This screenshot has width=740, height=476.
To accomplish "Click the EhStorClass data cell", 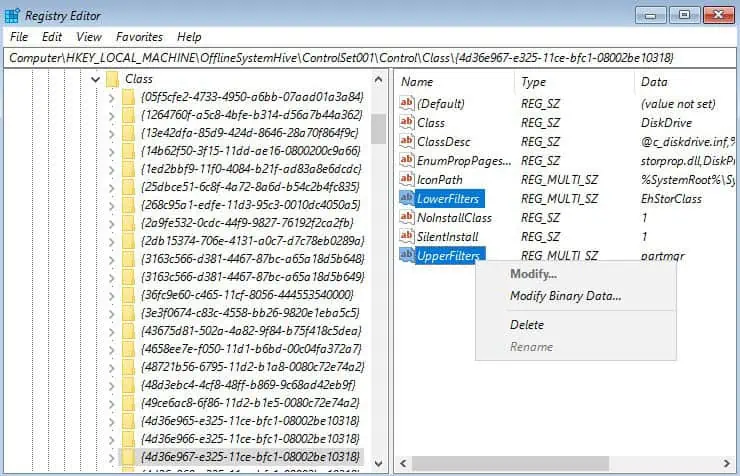I will point(671,199).
